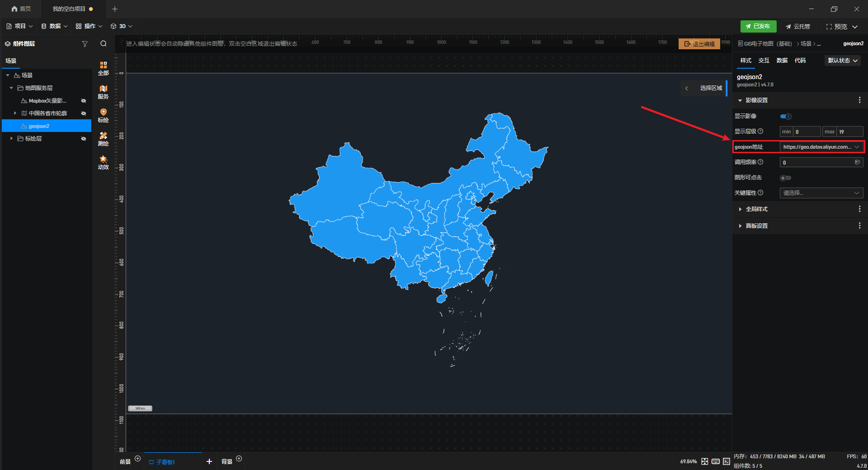Screen dimensions: 868x470
Task: Click the layer filter funnel icon
Action: (x=85, y=44)
